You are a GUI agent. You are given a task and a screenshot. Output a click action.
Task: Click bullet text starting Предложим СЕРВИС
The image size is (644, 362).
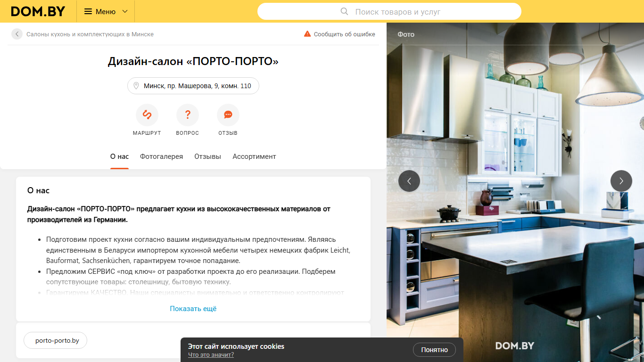pos(191,277)
